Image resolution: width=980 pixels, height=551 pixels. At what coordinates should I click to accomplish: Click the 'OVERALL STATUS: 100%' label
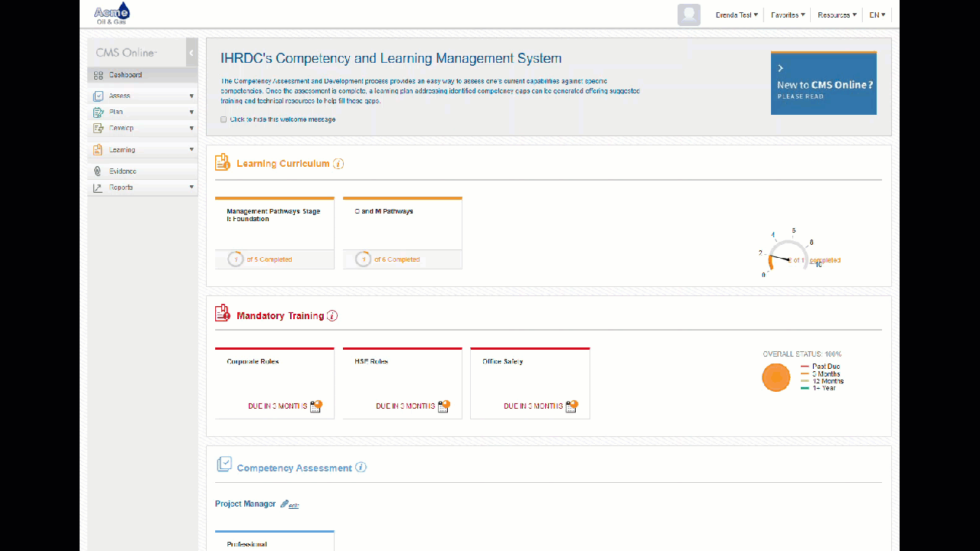tap(802, 354)
